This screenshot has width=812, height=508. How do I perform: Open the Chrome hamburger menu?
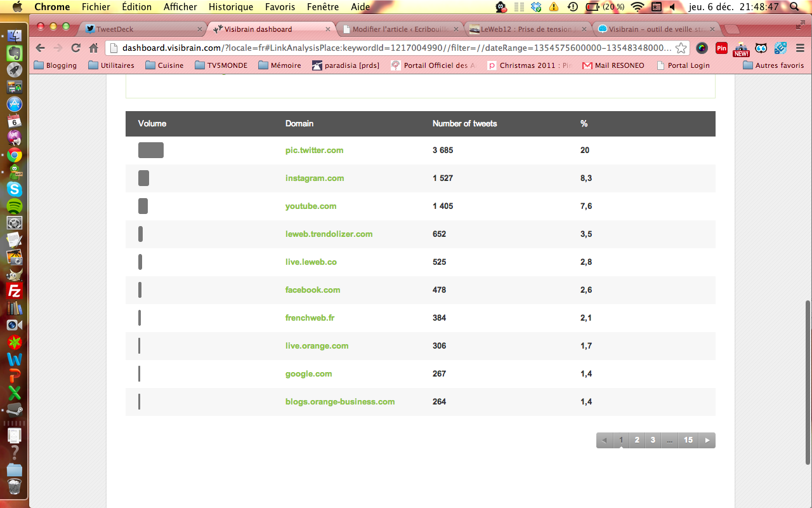click(799, 48)
